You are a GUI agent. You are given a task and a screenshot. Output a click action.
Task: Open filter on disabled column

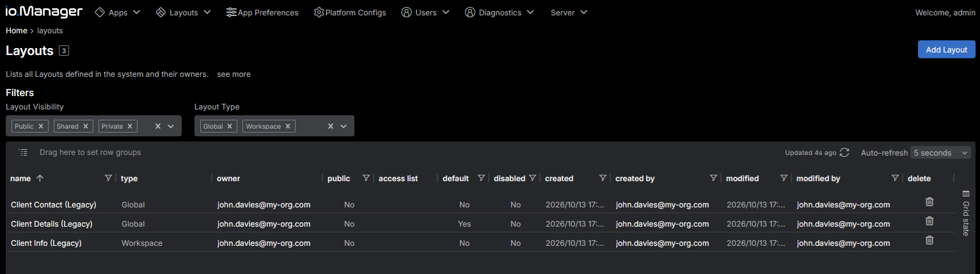[x=532, y=179]
